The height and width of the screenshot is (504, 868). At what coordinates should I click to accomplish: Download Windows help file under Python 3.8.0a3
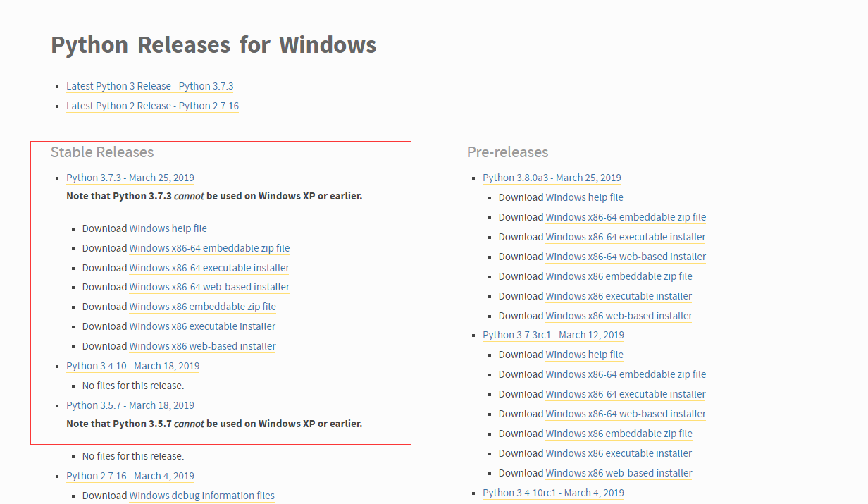pos(585,197)
